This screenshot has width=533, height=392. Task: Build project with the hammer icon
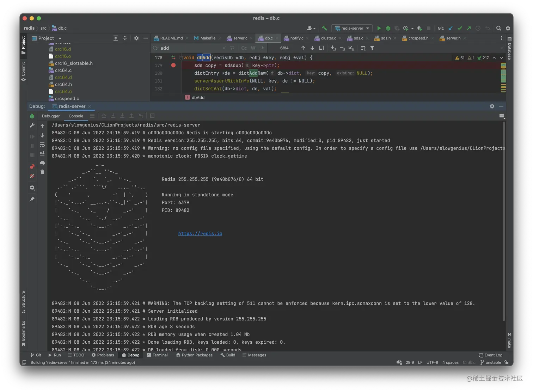click(324, 28)
